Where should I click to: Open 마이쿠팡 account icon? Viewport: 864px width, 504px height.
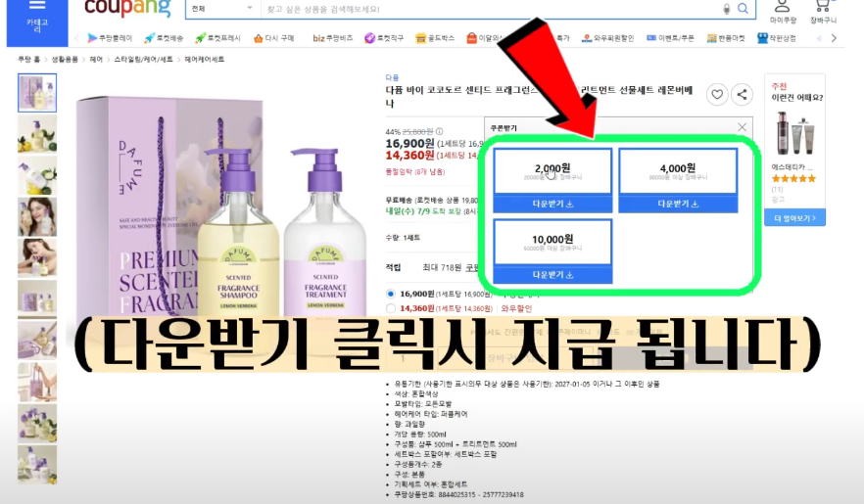click(783, 12)
